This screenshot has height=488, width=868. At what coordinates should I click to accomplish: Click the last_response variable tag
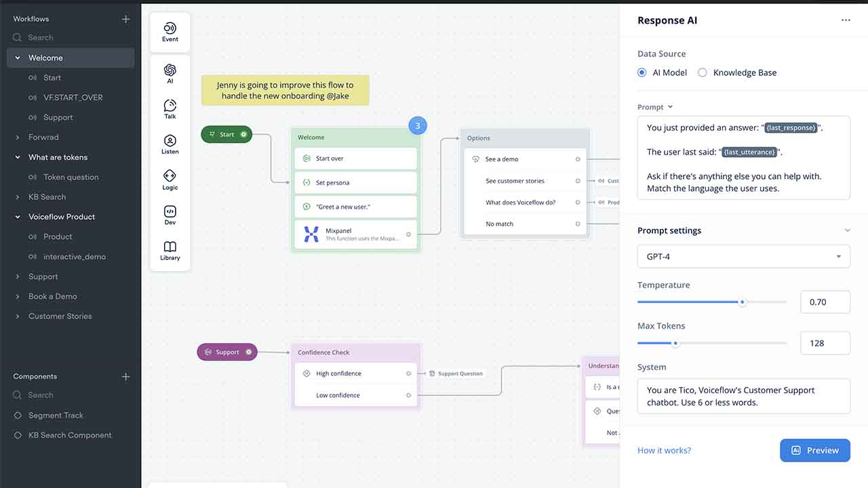(x=791, y=127)
